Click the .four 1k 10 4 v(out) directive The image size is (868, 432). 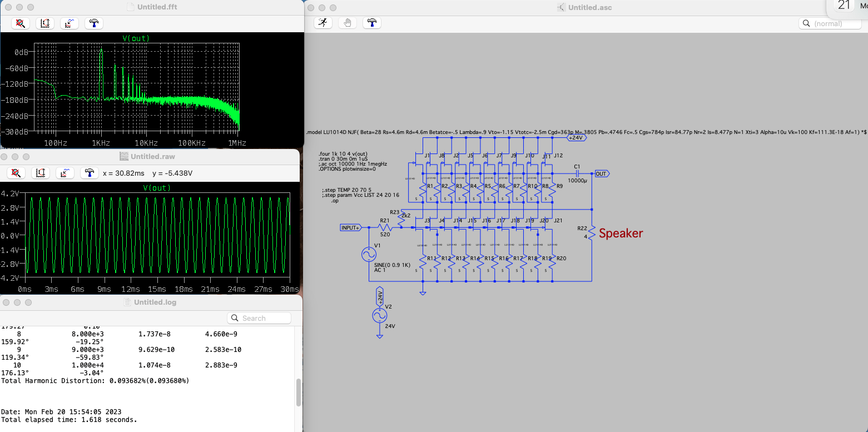pyautogui.click(x=343, y=154)
